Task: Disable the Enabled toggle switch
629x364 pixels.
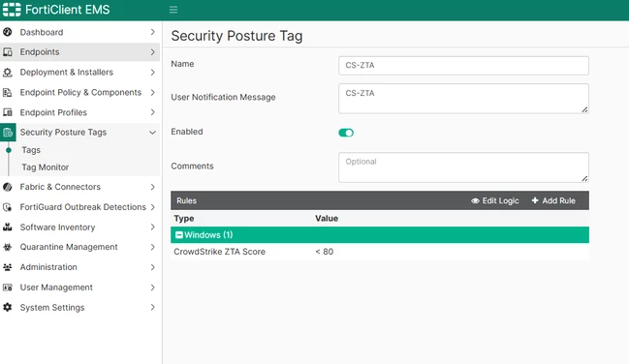Action: pyautogui.click(x=346, y=133)
